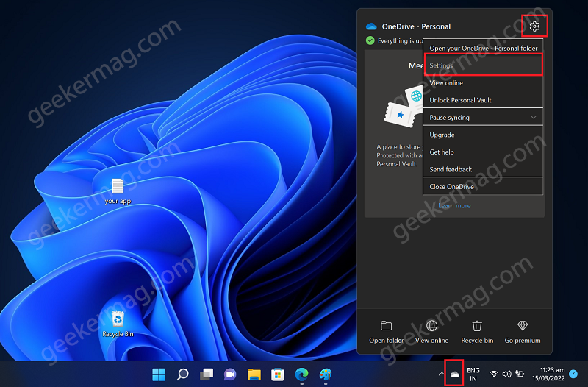Select the Recycle Bin desktop icon
The height and width of the screenshot is (387, 588).
click(x=118, y=324)
